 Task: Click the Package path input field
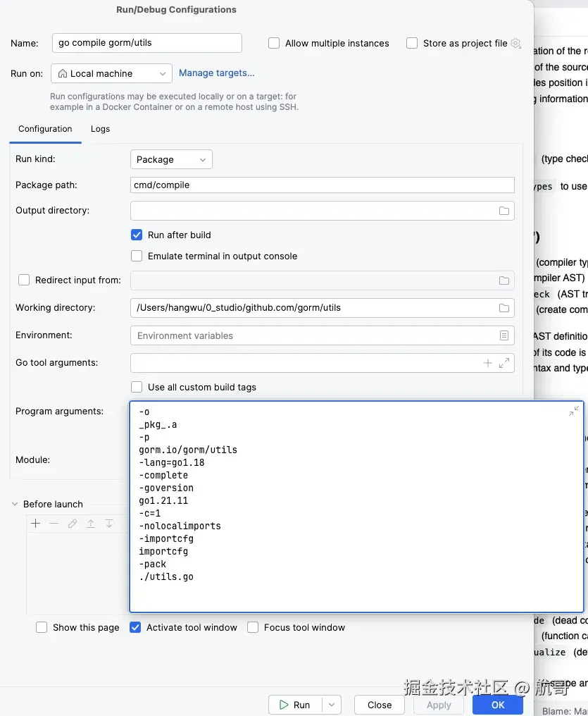[x=322, y=185]
